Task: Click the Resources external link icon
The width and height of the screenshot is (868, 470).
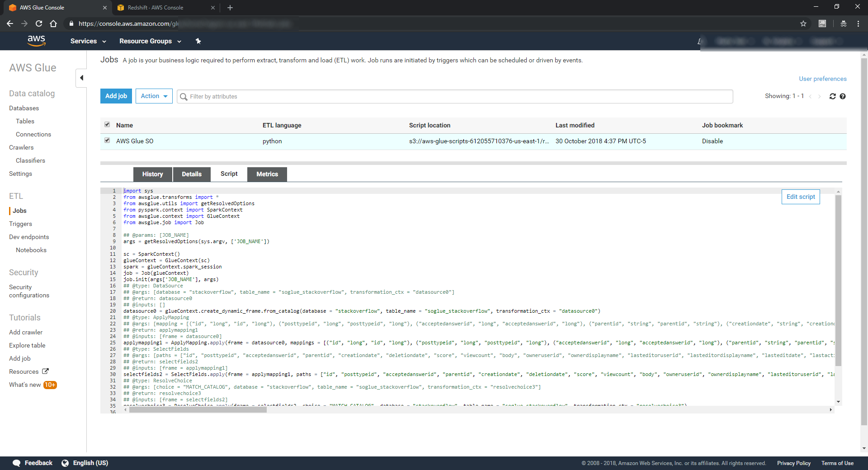Action: (45, 371)
